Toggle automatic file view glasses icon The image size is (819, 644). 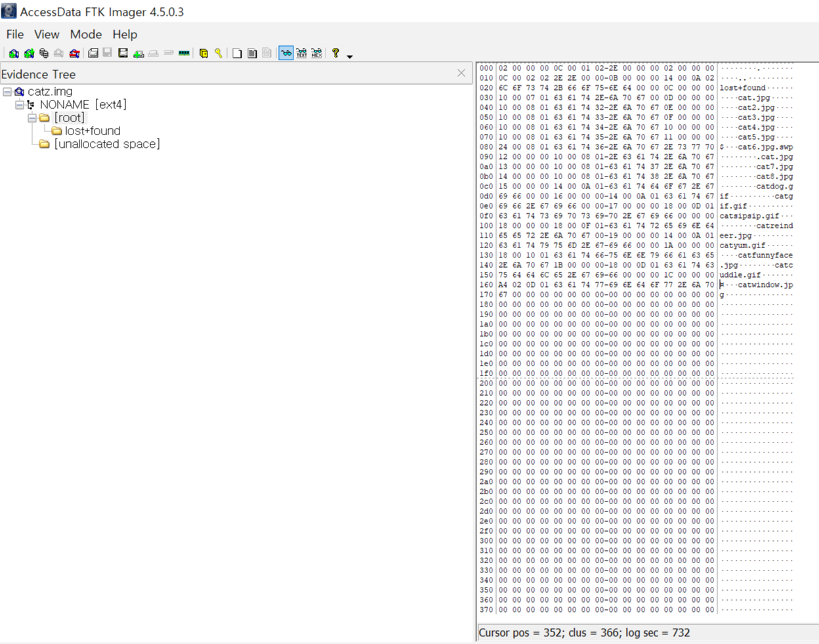[286, 53]
